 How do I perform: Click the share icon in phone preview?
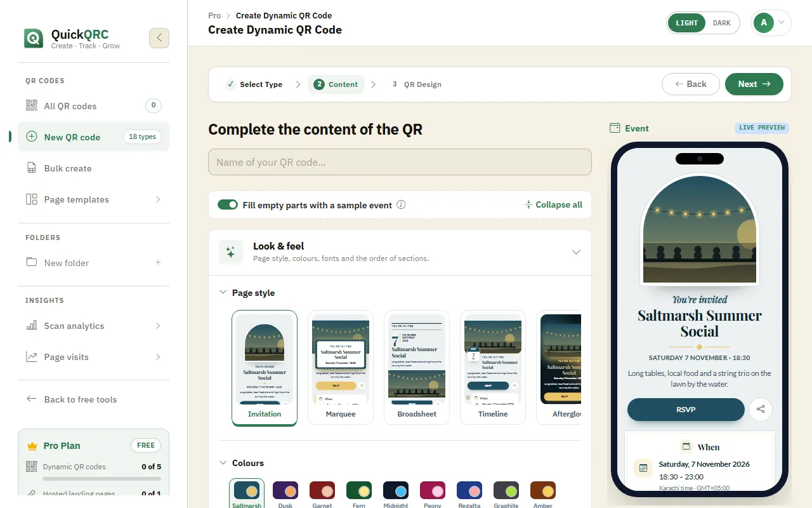761,409
